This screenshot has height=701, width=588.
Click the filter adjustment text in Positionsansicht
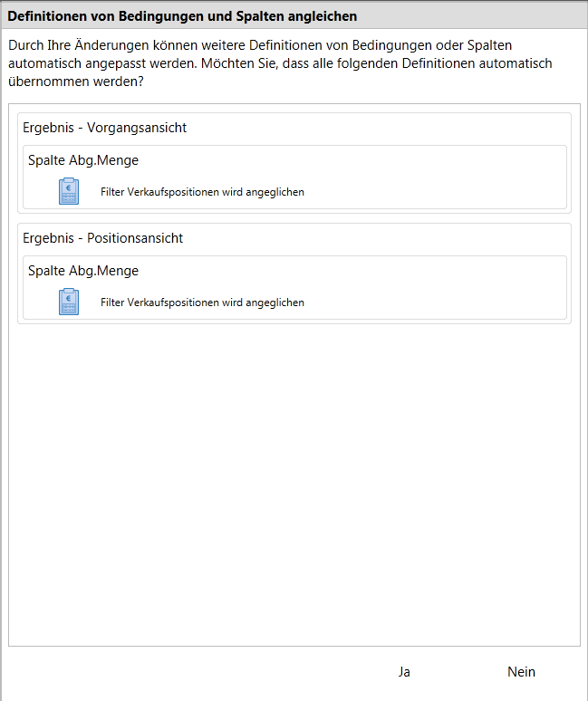[x=202, y=302]
